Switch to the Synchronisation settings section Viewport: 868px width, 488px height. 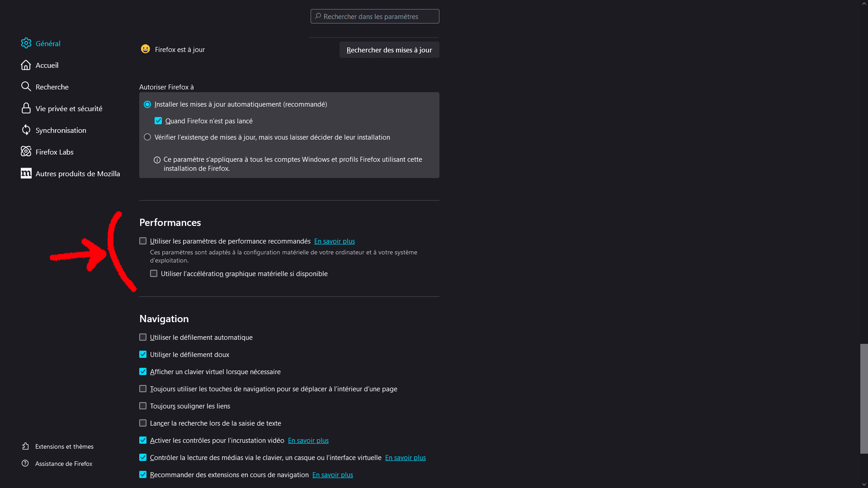61,130
